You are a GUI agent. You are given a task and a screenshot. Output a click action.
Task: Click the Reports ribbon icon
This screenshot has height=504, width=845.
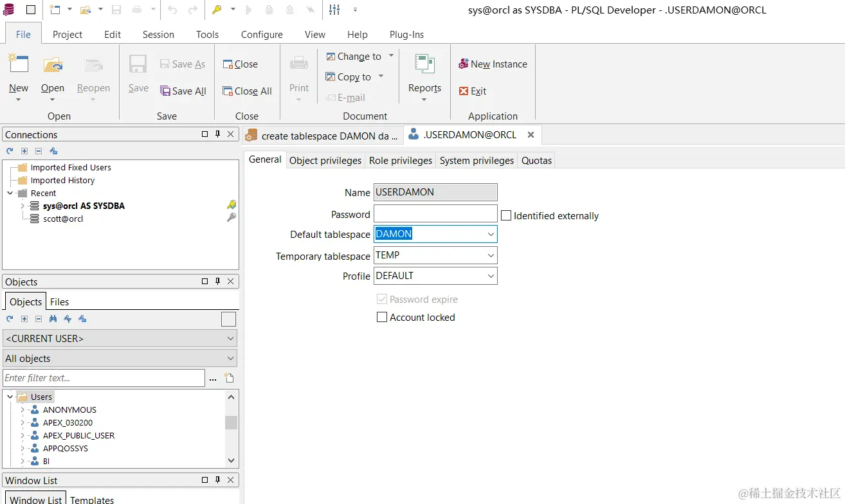pos(424,64)
